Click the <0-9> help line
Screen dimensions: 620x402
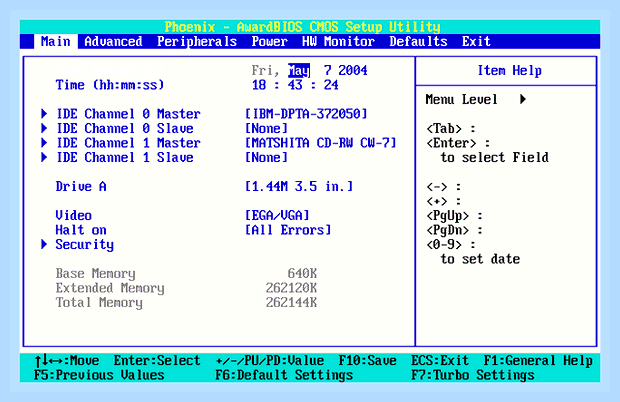coord(451,245)
